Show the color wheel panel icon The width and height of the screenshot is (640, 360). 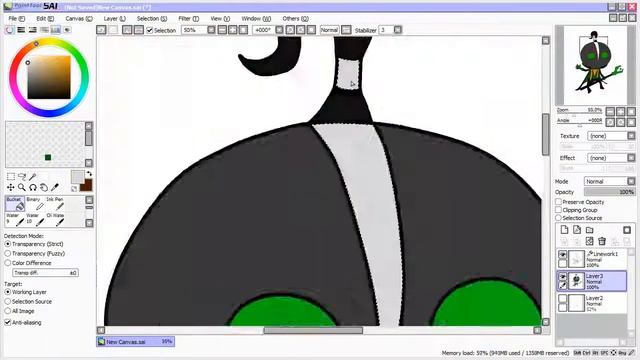[x=10, y=30]
